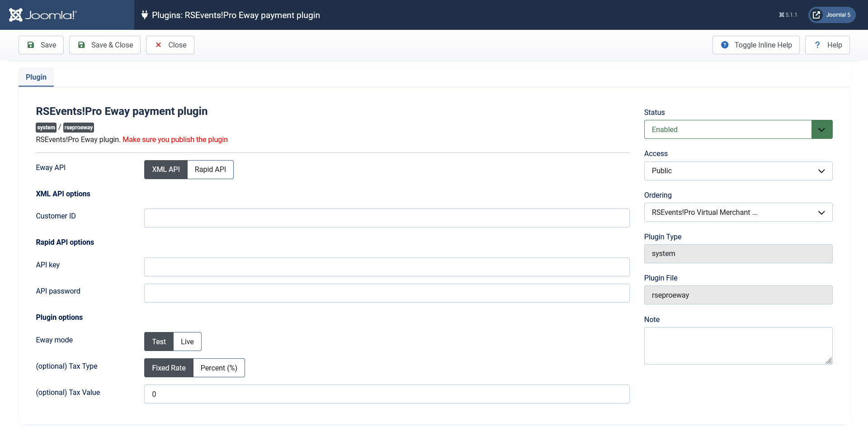Open the Help button
The image size is (868, 432).
click(827, 45)
